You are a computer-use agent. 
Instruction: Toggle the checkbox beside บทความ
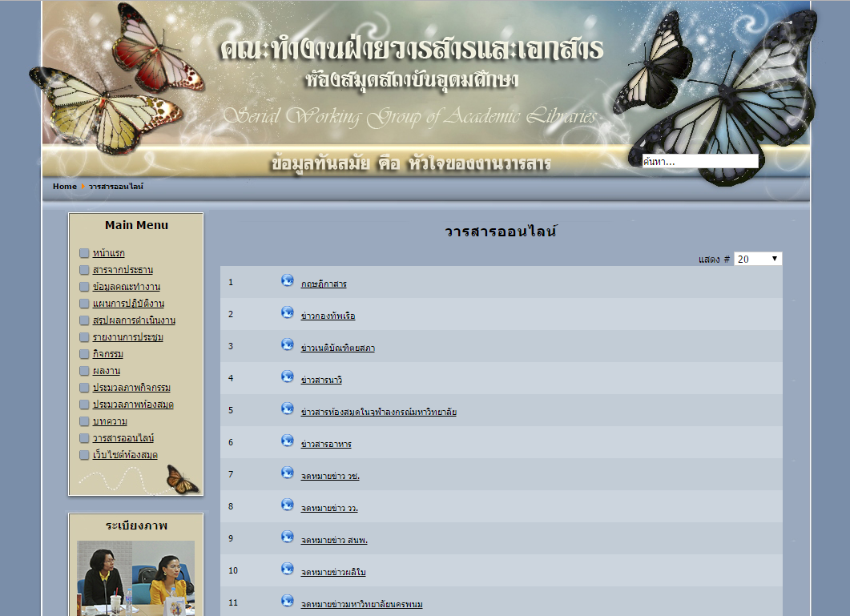[x=84, y=421]
